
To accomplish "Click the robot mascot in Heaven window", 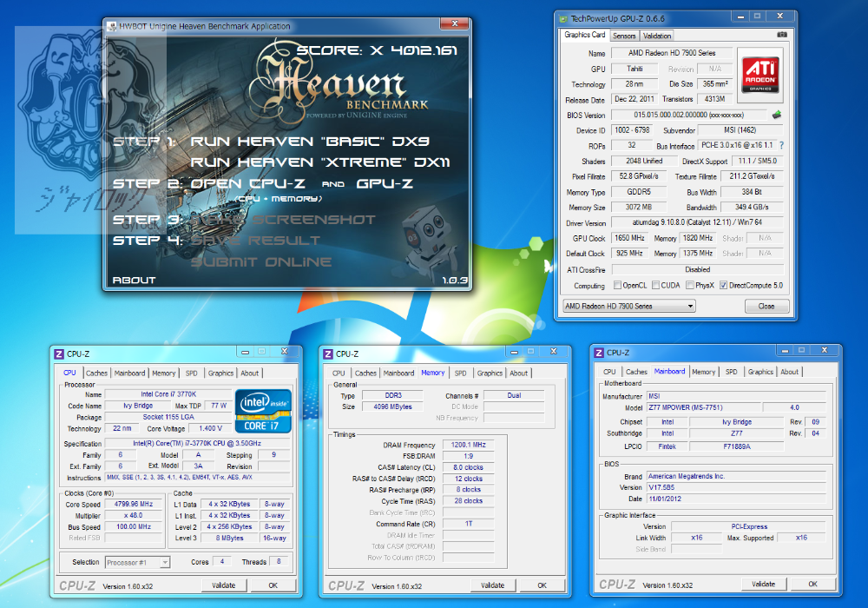I will tap(427, 239).
